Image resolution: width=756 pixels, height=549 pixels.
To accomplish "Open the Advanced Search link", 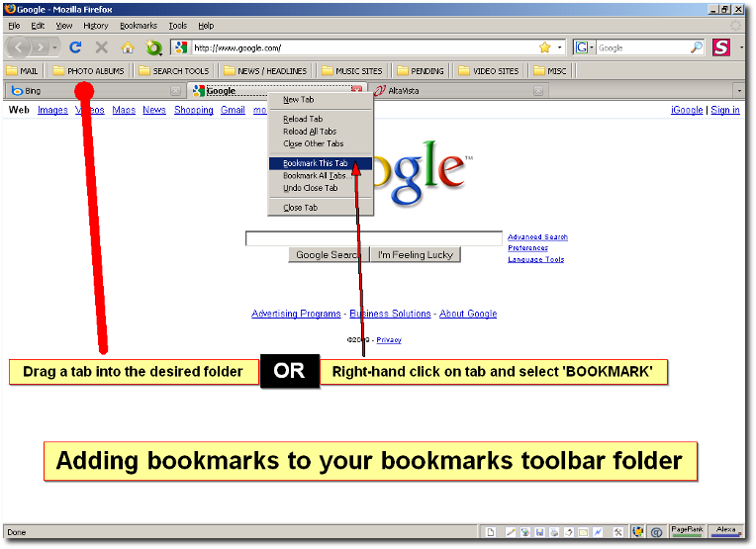I will pyautogui.click(x=537, y=237).
